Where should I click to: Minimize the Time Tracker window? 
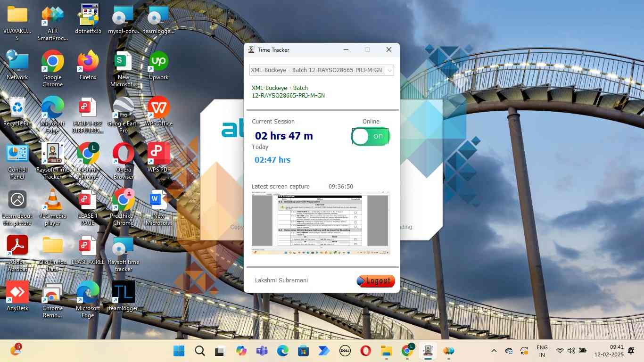(x=346, y=49)
